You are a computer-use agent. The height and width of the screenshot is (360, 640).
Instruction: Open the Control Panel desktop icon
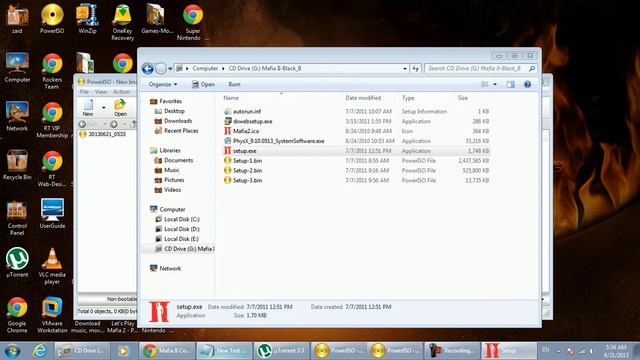click(17, 217)
